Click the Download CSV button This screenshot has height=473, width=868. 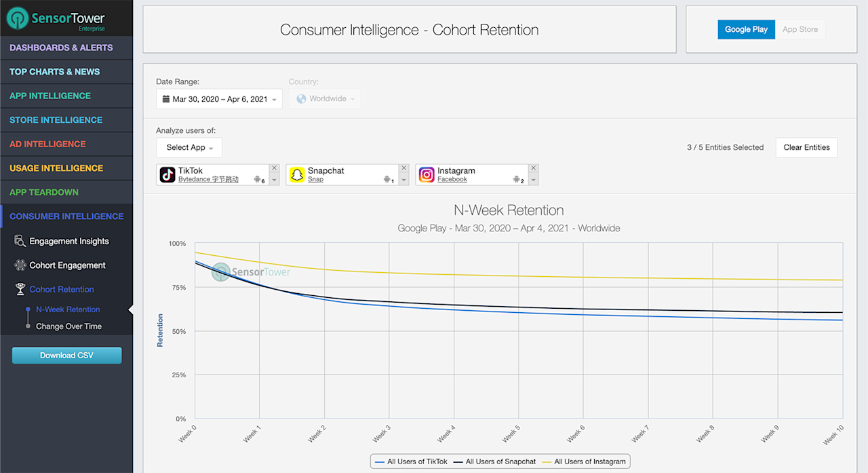point(67,355)
